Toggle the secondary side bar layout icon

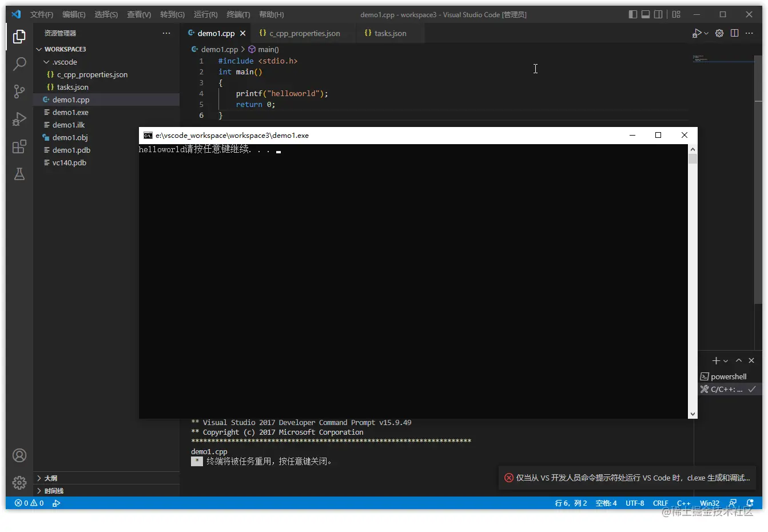coord(659,14)
